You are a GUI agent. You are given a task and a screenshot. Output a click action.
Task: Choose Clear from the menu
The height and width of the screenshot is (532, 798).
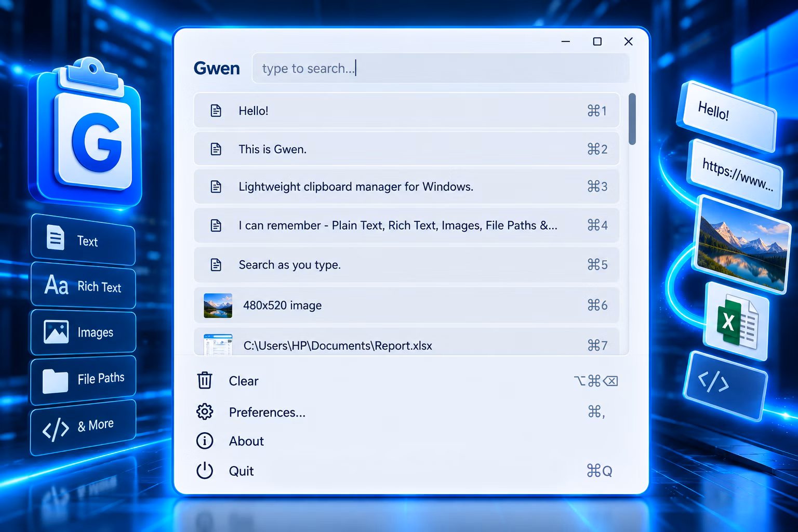point(407,381)
